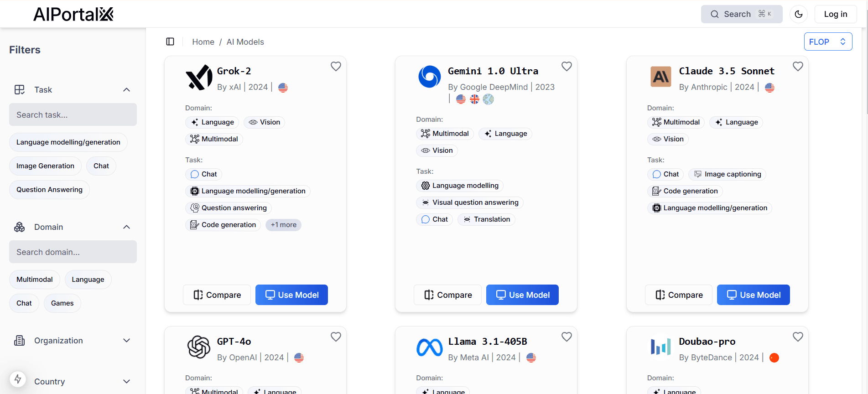Click the ByteDance logo on Doubao-pro card
Viewport: 868px width, 394px height.
coord(660,347)
